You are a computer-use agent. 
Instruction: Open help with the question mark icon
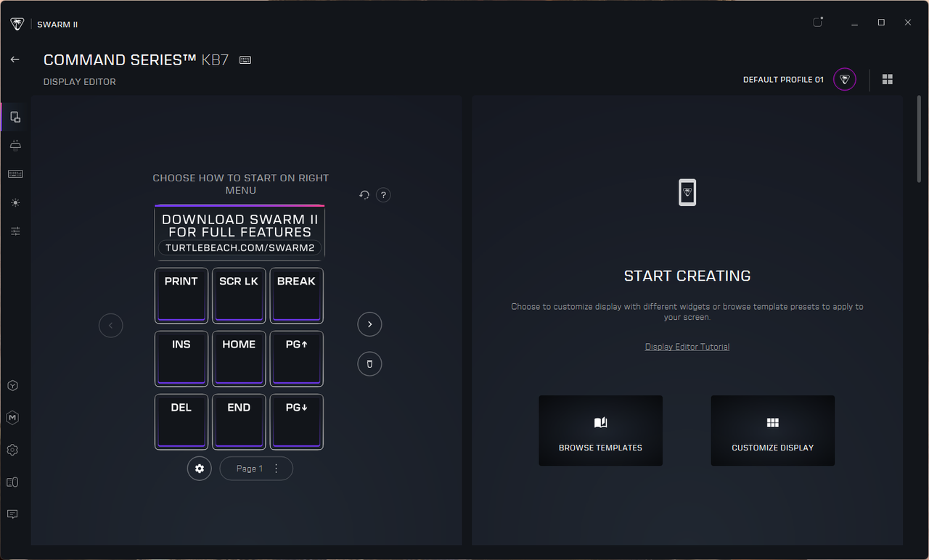pyautogui.click(x=384, y=195)
